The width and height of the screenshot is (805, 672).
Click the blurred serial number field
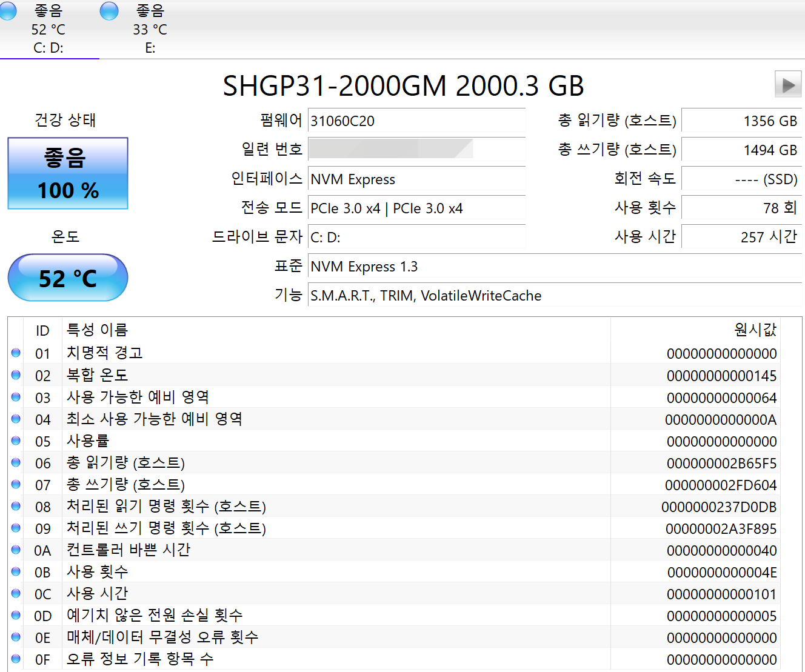pyautogui.click(x=416, y=149)
